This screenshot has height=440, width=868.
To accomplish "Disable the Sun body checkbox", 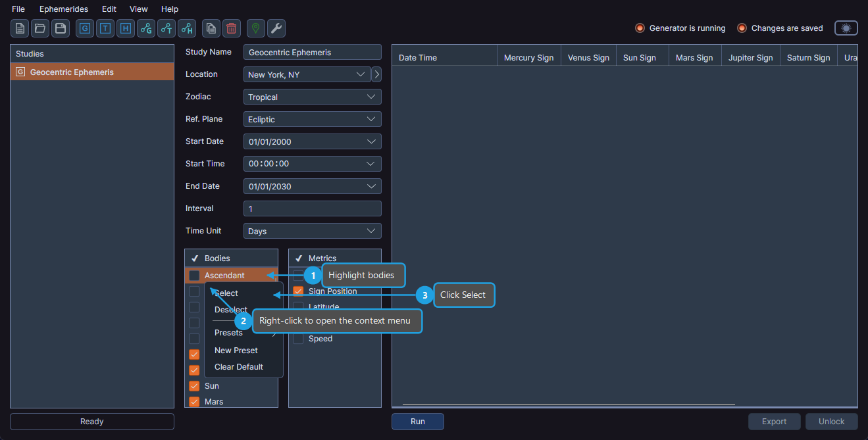I will pyautogui.click(x=194, y=386).
